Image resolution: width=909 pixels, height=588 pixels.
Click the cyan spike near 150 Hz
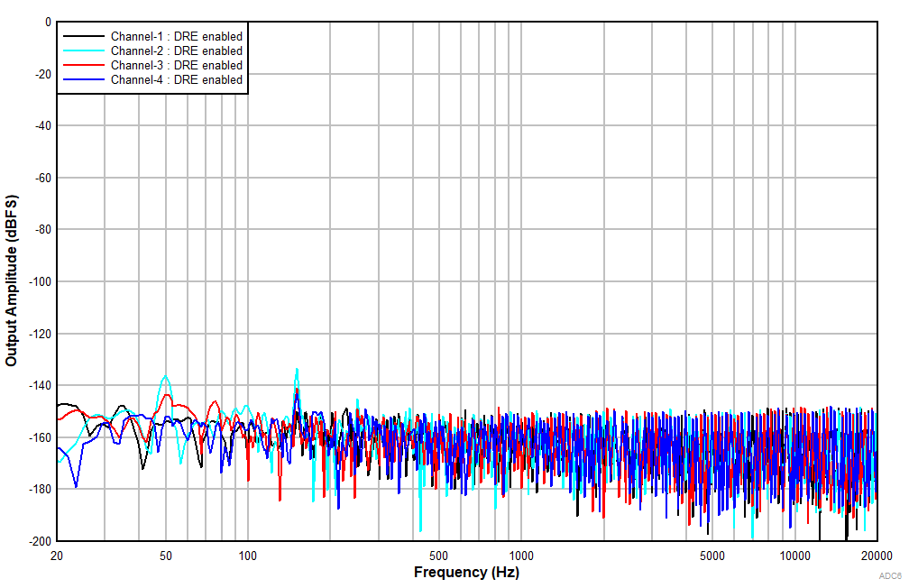pyautogui.click(x=298, y=368)
